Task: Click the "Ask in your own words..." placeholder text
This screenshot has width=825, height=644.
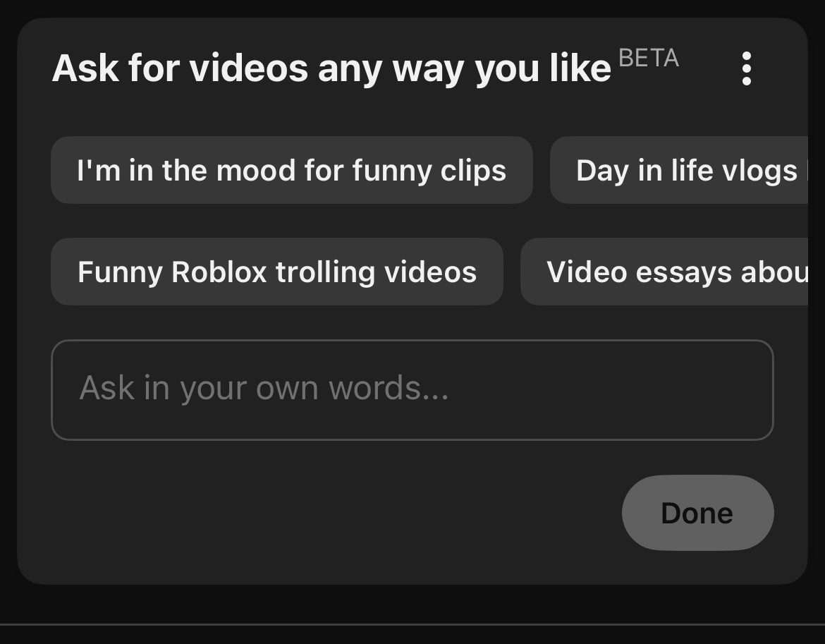Action: 264,388
